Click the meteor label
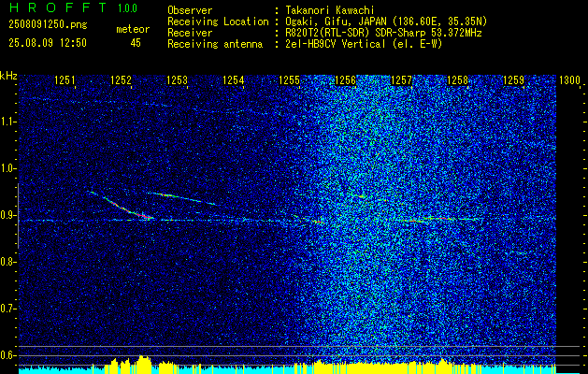Image resolution: width=588 pixels, height=374 pixels. pyautogui.click(x=133, y=29)
